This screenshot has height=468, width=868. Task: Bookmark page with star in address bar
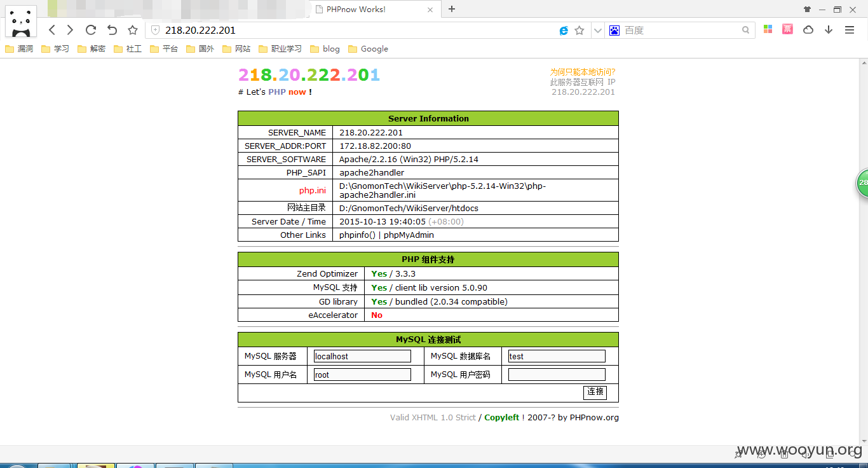coord(580,31)
